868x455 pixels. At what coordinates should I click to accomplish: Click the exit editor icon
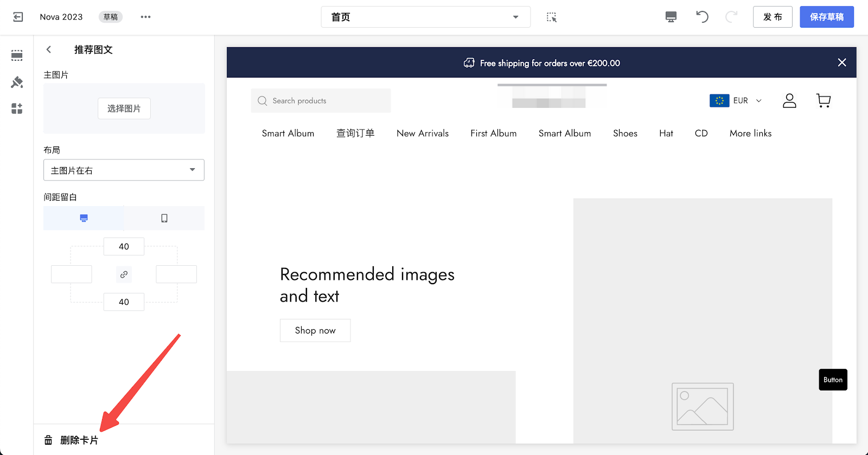18,17
